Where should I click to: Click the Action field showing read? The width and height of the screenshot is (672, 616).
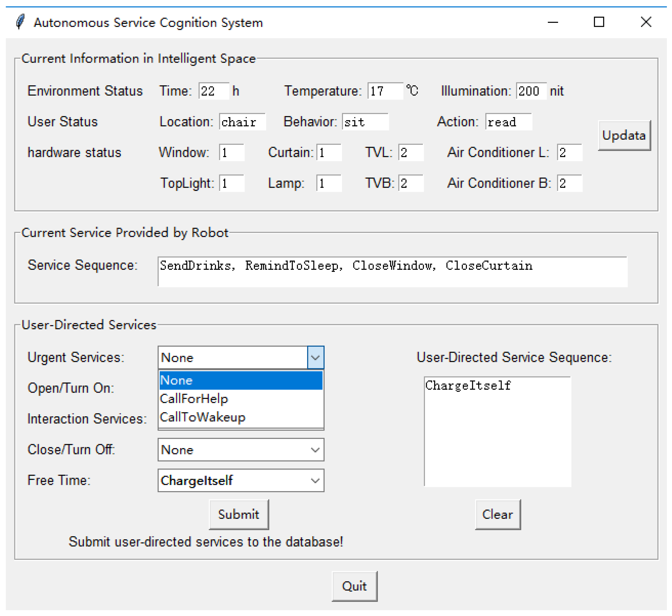pos(508,122)
